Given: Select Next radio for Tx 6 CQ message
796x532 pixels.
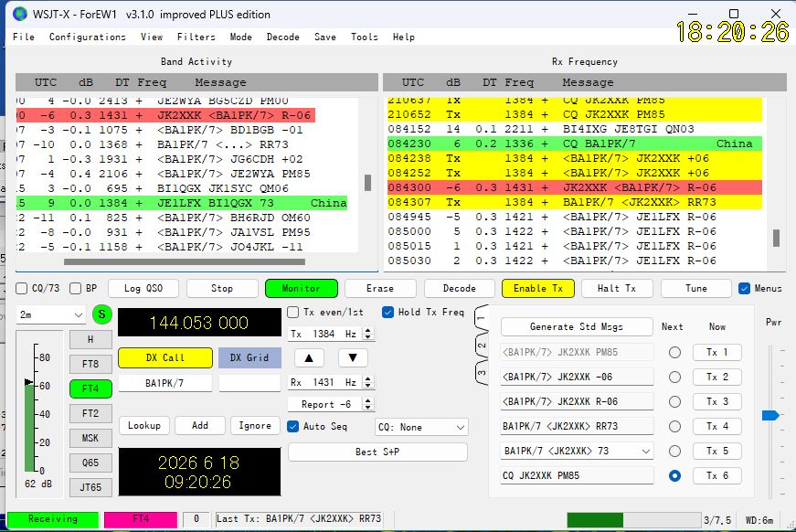Looking at the screenshot, I should pyautogui.click(x=674, y=475).
